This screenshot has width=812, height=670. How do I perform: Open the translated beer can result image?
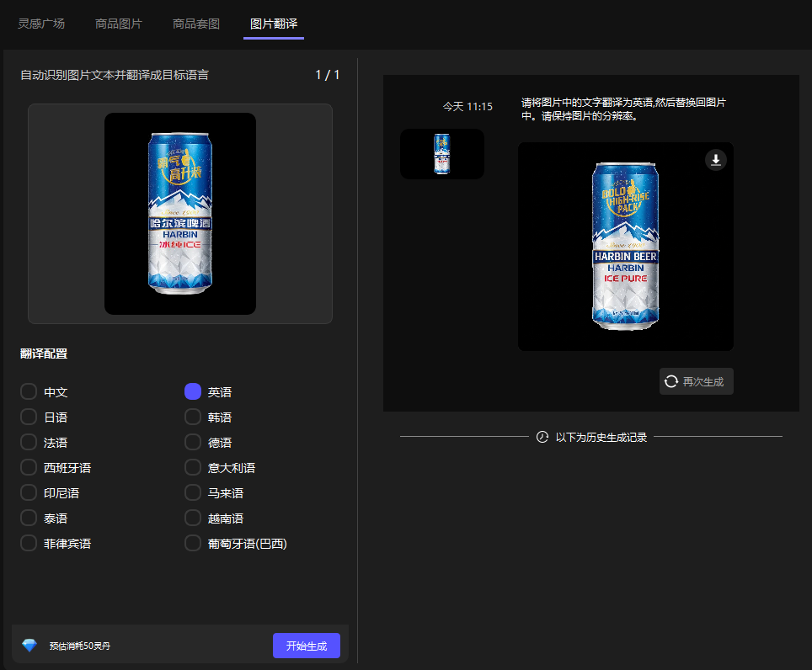(625, 247)
